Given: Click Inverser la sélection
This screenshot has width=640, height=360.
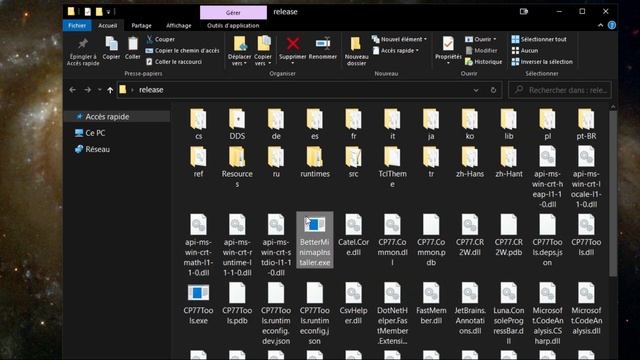Looking at the screenshot, I should pos(542,62).
